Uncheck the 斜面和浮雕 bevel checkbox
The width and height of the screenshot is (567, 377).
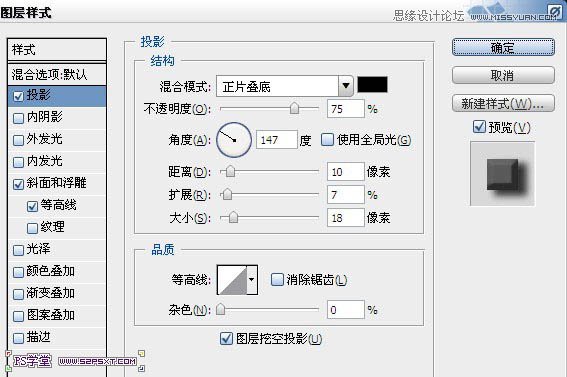(x=18, y=184)
